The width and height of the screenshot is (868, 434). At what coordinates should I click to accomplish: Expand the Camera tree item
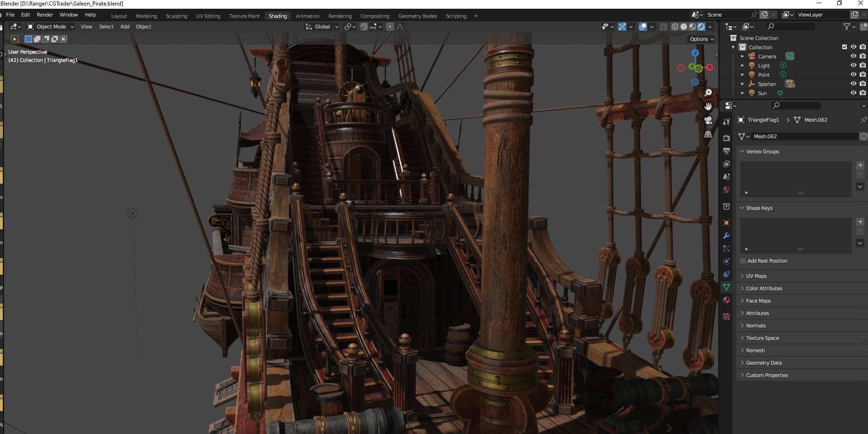pos(743,56)
